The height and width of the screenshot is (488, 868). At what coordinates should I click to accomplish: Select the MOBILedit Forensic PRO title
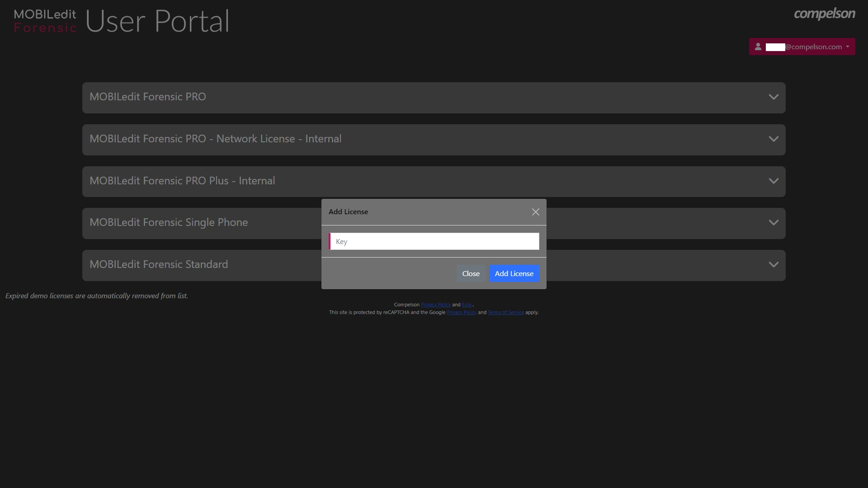pyautogui.click(x=148, y=97)
